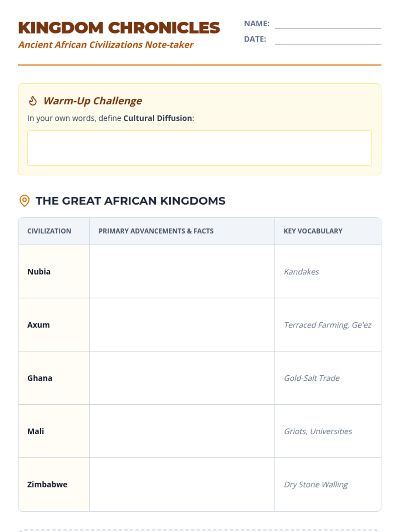Image resolution: width=399 pixels, height=532 pixels.
Task: Click the Ghana advancements cell
Action: tap(182, 378)
